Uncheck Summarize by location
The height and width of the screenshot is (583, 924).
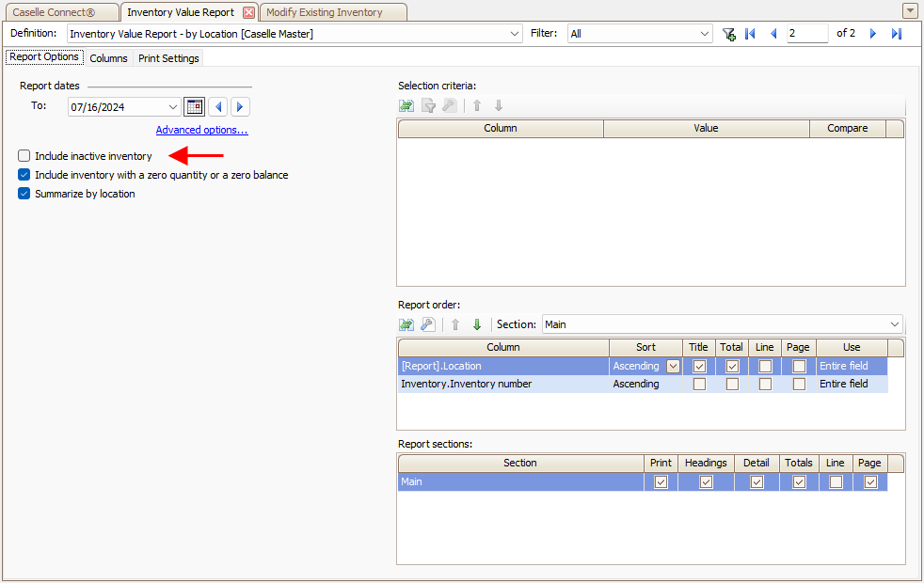pyautogui.click(x=24, y=194)
